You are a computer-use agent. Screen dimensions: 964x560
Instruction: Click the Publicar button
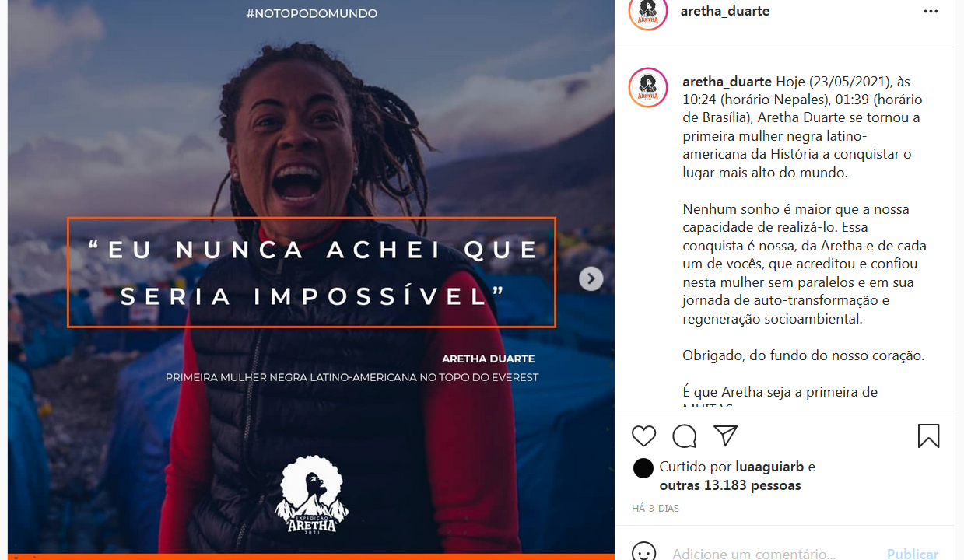[913, 554]
